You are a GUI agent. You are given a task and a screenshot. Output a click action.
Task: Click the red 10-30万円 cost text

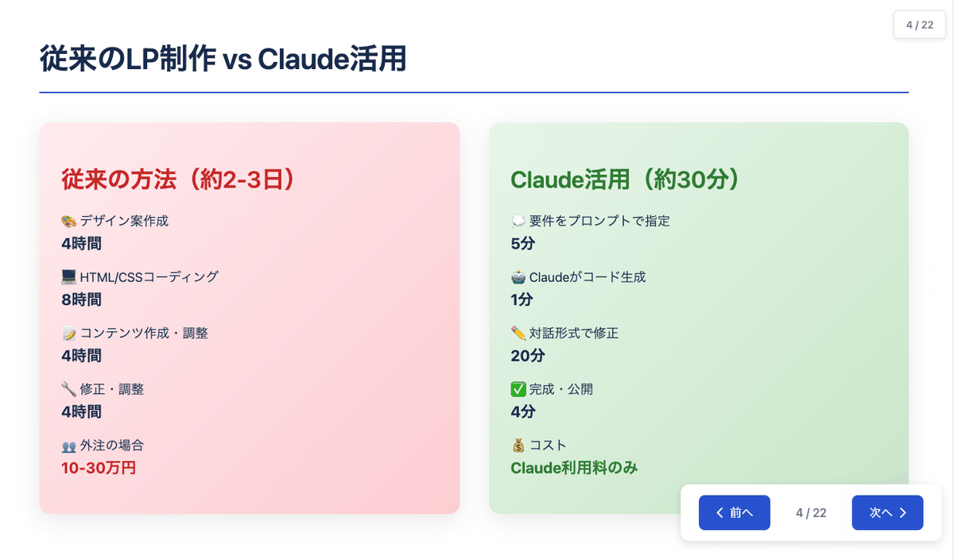coord(99,468)
